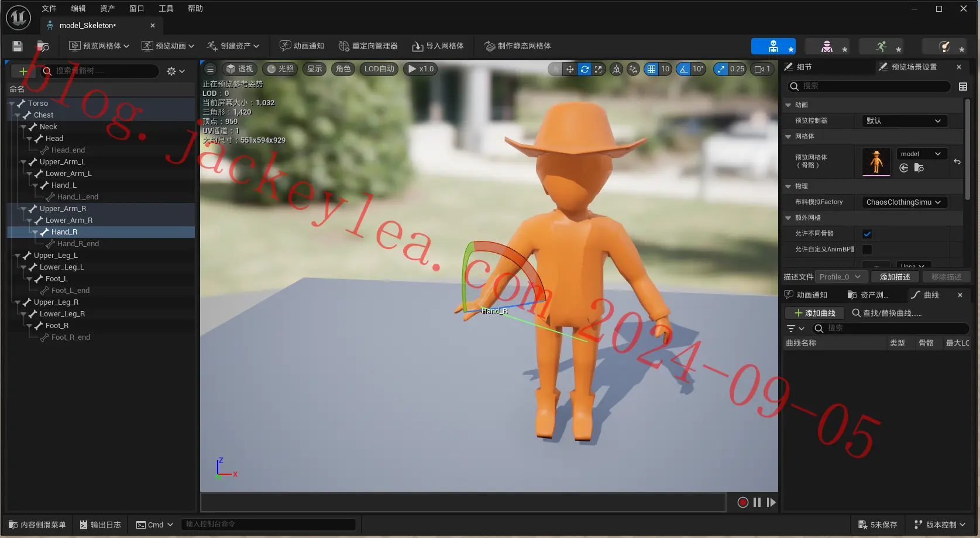This screenshot has height=538, width=980.
Task: Toggle rotation angle snapping
Action: 683,69
